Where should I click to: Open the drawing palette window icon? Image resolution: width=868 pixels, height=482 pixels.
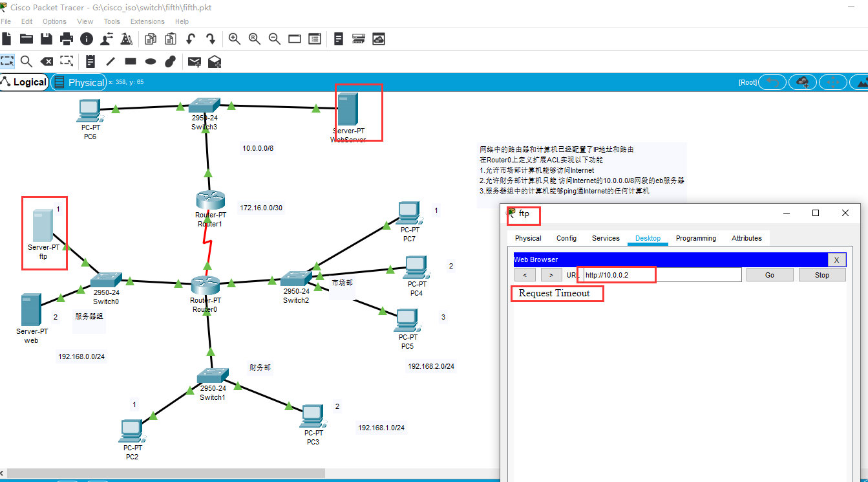[295, 39]
